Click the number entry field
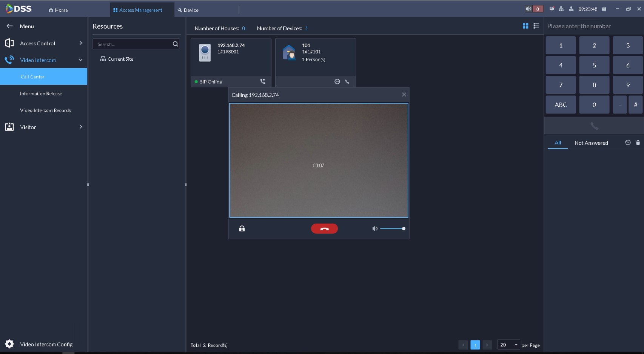 [593, 26]
